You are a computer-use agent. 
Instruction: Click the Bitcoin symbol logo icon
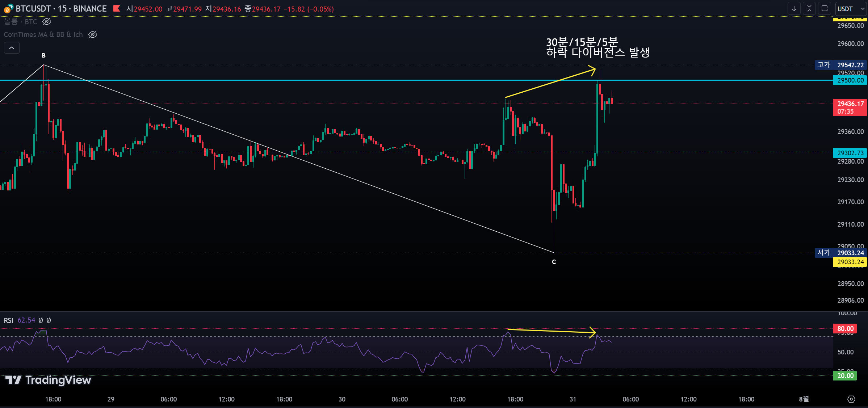point(8,9)
